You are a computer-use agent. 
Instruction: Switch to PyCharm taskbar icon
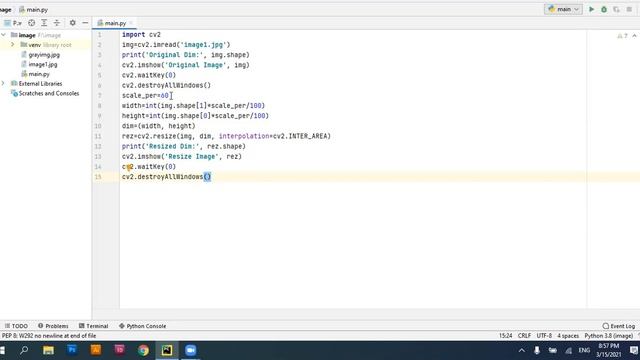pyautogui.click(x=167, y=350)
